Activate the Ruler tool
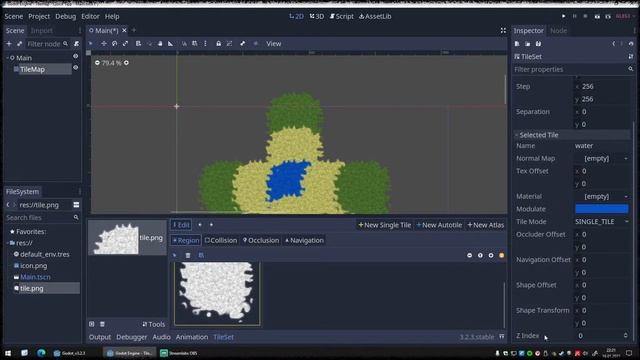Image resolution: width=640 pixels, height=360 pixels. click(x=171, y=44)
